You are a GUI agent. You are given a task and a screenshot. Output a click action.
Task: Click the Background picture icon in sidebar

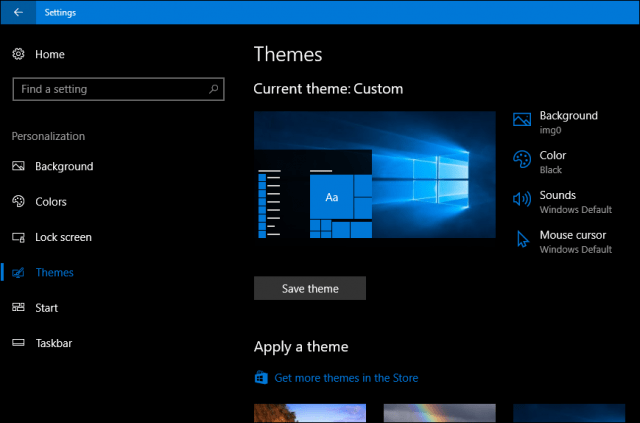tap(18, 166)
